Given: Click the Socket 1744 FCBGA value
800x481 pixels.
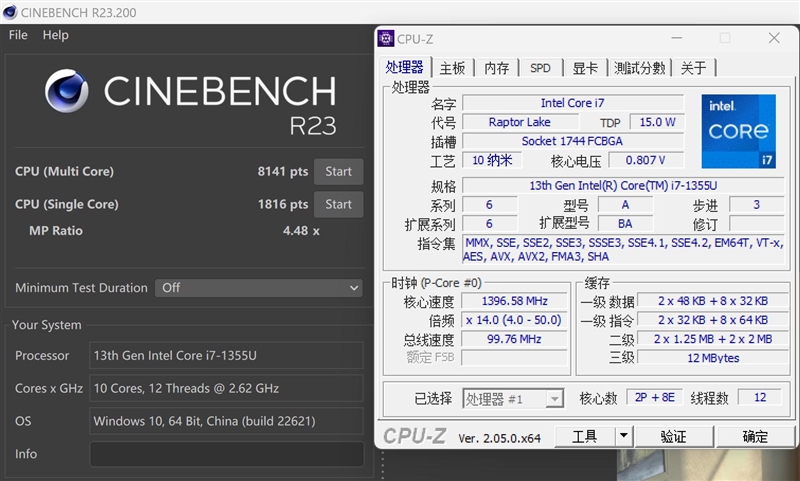Looking at the screenshot, I should (x=572, y=141).
